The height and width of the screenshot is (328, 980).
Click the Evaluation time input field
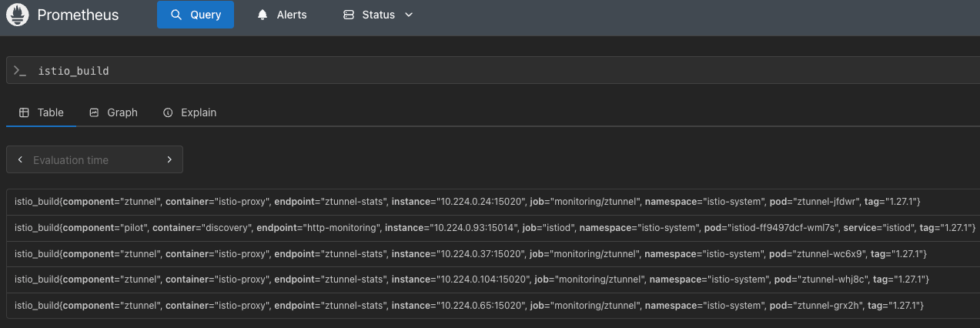94,160
